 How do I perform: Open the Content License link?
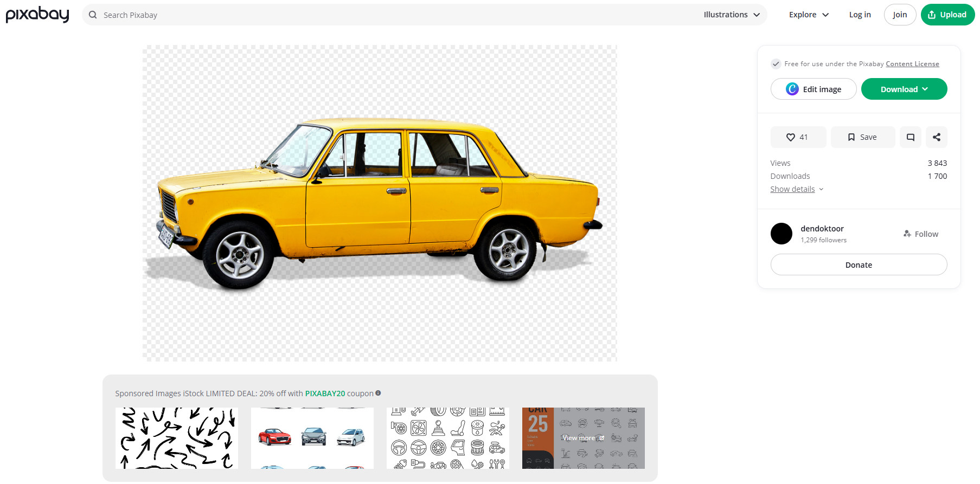point(912,64)
